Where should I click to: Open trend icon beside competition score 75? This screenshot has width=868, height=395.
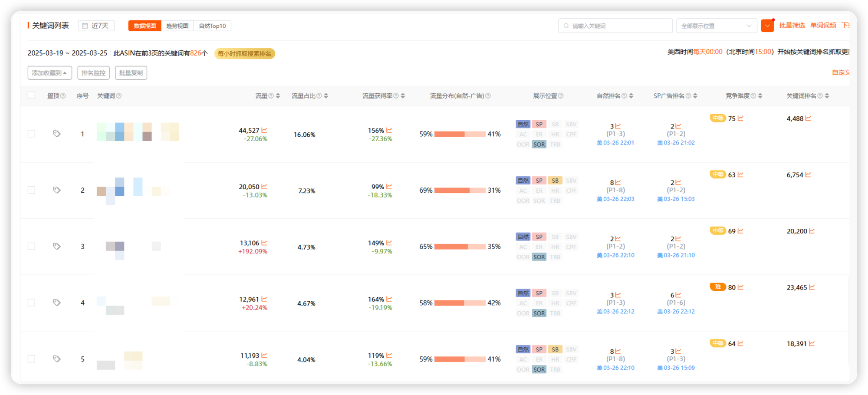coord(740,118)
